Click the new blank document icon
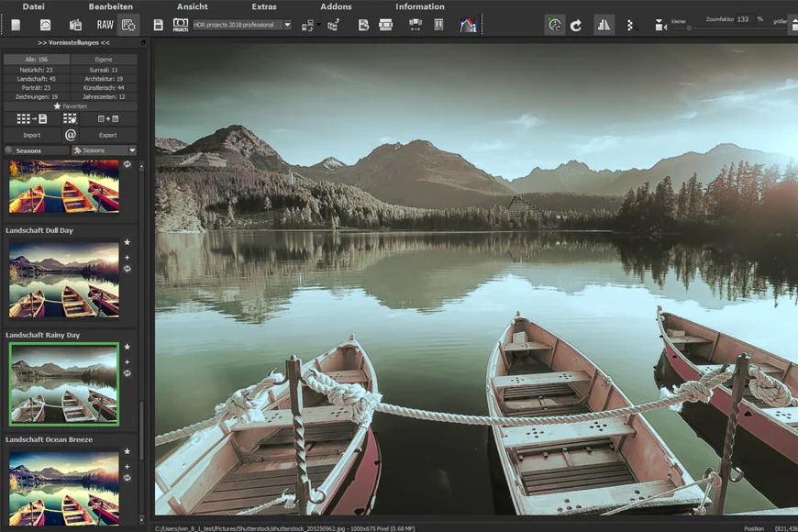Image resolution: width=798 pixels, height=532 pixels. (x=16, y=25)
